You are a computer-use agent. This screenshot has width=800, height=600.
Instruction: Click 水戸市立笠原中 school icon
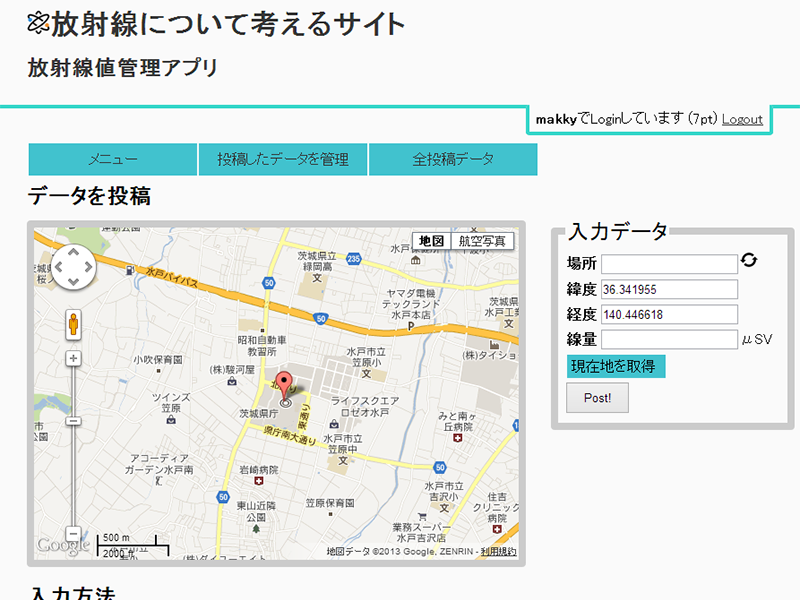click(x=343, y=461)
